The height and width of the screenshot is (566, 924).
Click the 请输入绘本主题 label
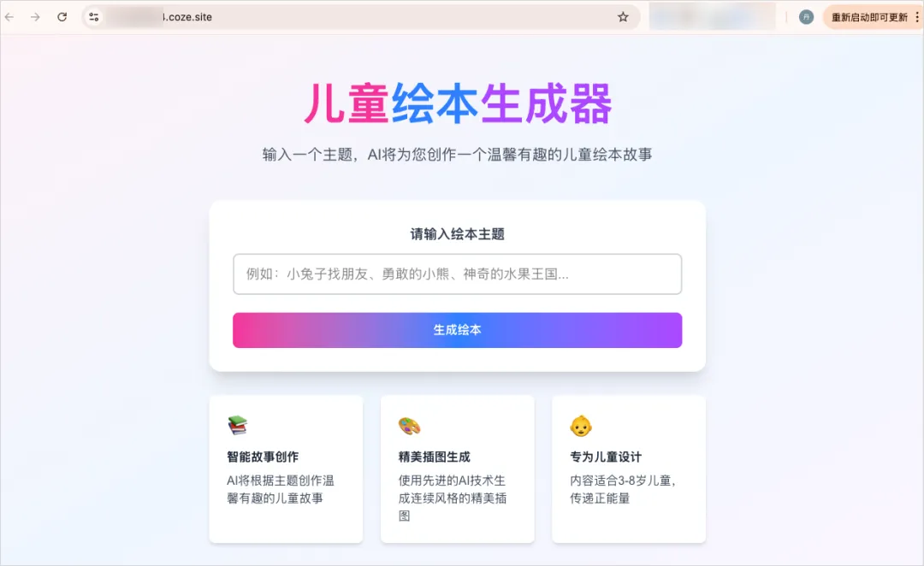pyautogui.click(x=457, y=233)
